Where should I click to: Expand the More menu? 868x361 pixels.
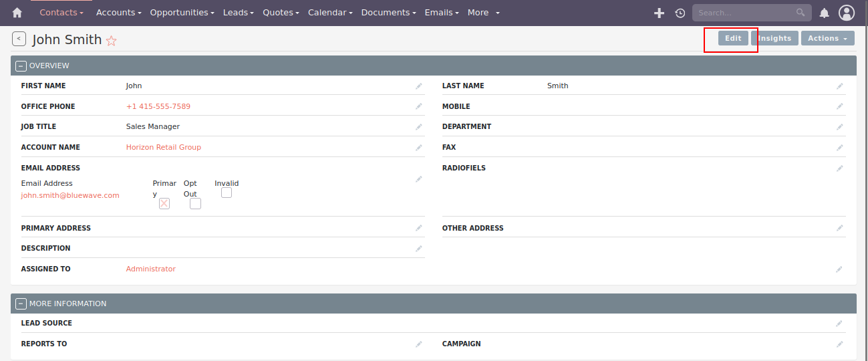tap(484, 13)
